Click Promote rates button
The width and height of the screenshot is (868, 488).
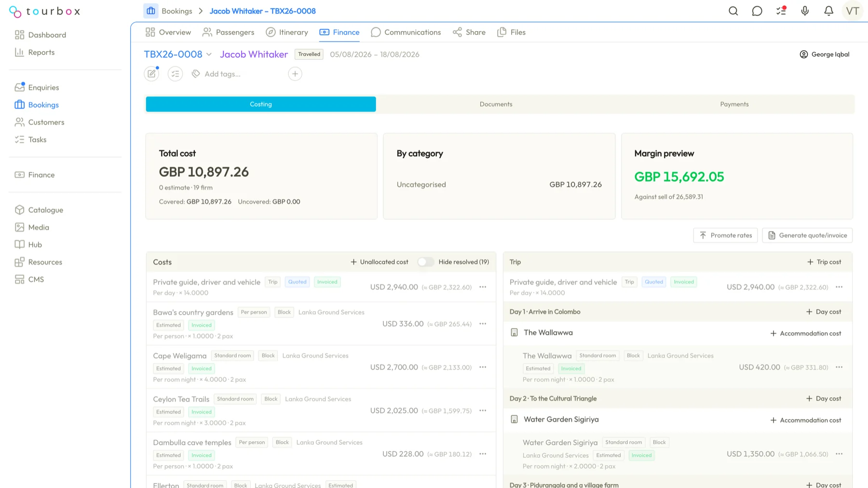[725, 235]
